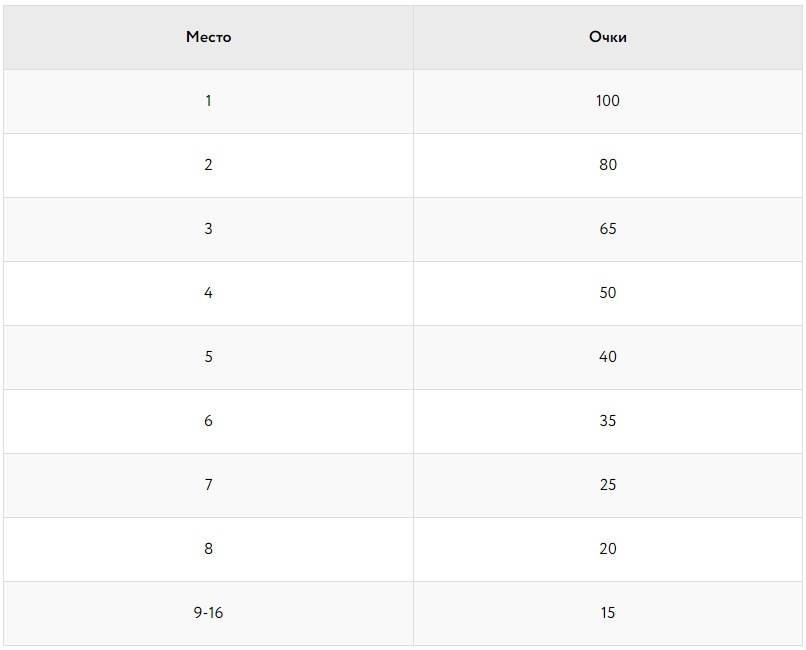
Task: Select the cell for place 8
Action: coord(208,549)
